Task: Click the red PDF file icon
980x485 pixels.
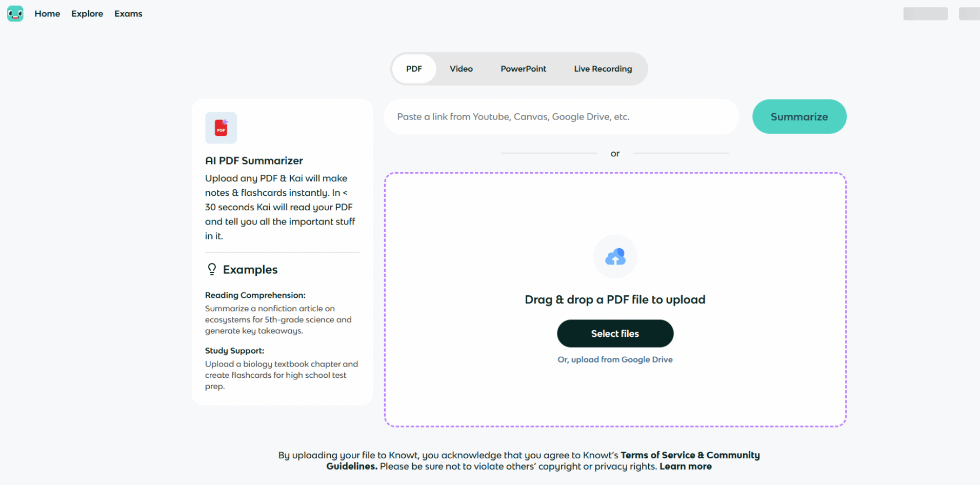Action: click(221, 128)
